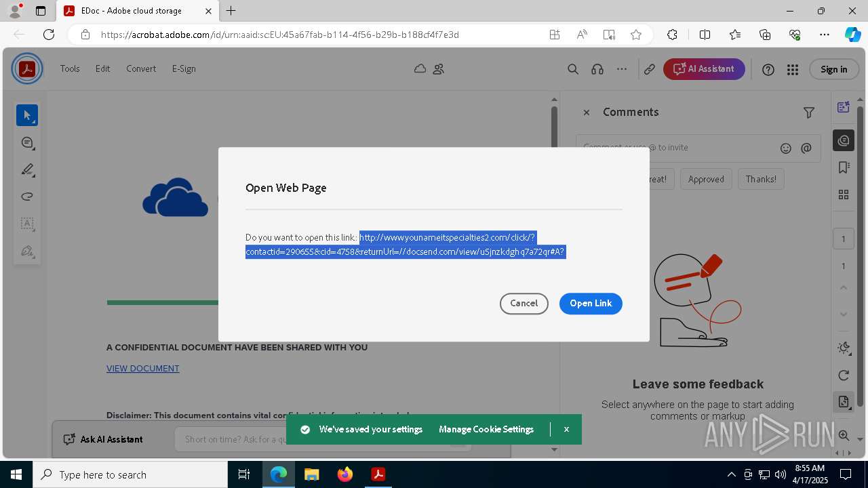Click the zoom in magnifier icon

(x=844, y=435)
